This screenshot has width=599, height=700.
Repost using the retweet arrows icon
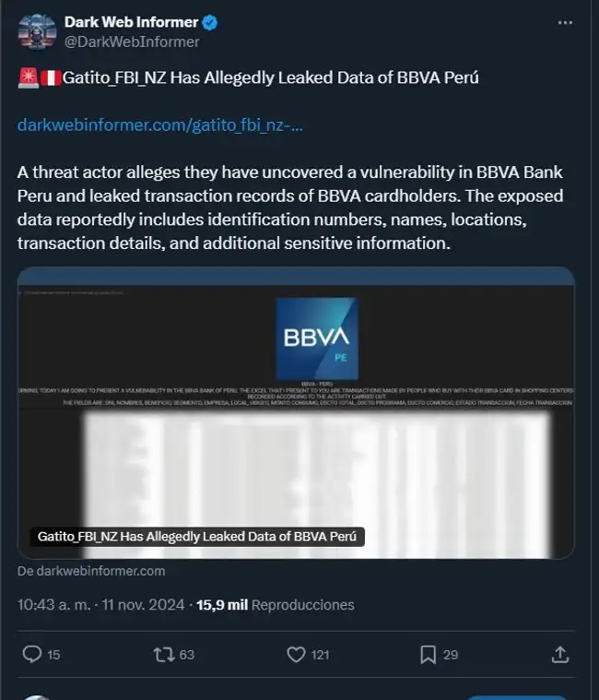(x=164, y=655)
